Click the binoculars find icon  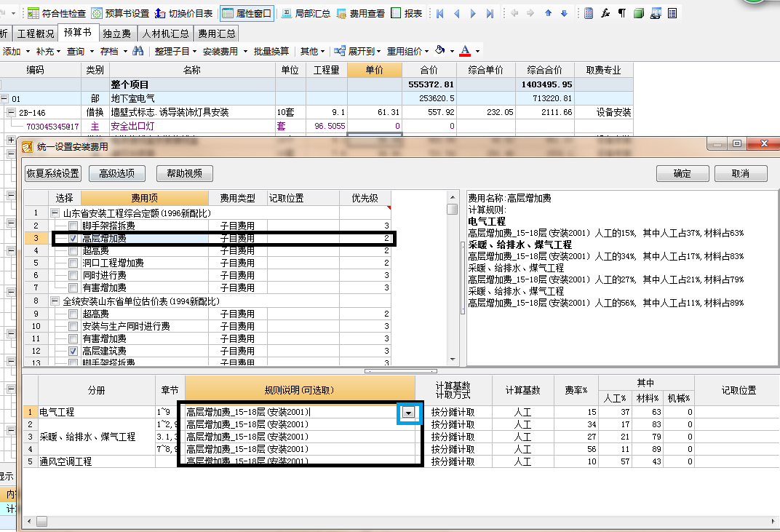click(138, 51)
